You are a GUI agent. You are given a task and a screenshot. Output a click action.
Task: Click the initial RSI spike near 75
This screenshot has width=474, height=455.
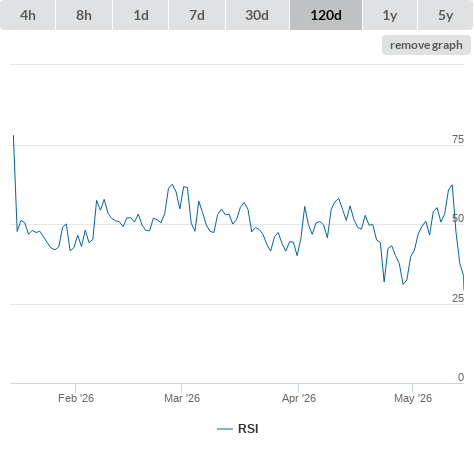(13, 136)
